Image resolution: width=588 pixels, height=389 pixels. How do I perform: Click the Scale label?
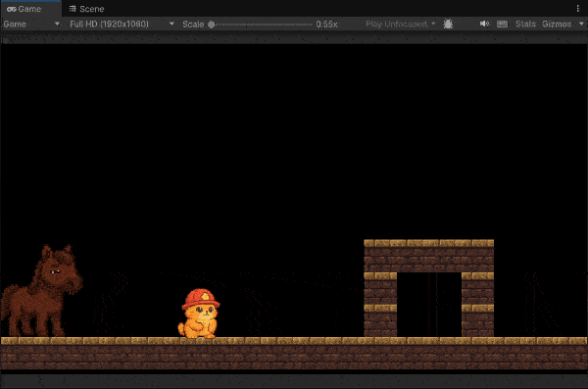click(193, 24)
